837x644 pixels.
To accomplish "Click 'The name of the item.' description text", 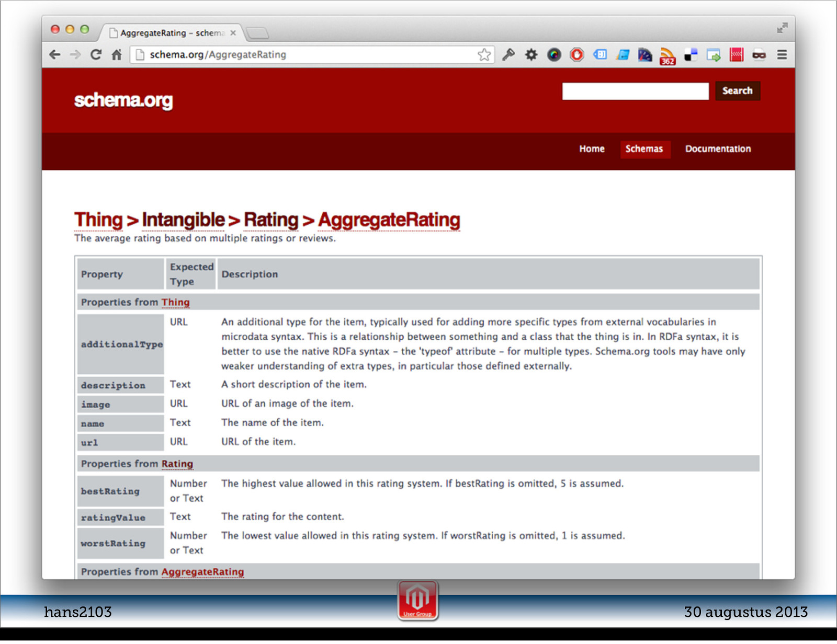I will click(x=273, y=422).
